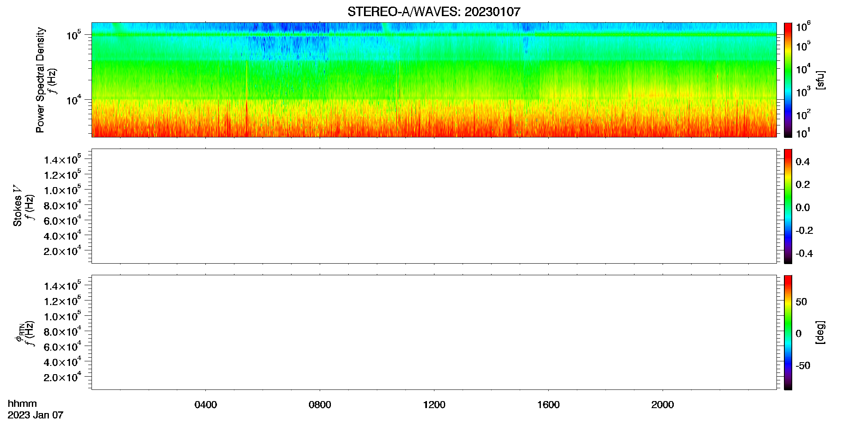Click the 0.4 value on Stokes colorbar
Viewport: 868px width, 447px height.
coord(803,162)
